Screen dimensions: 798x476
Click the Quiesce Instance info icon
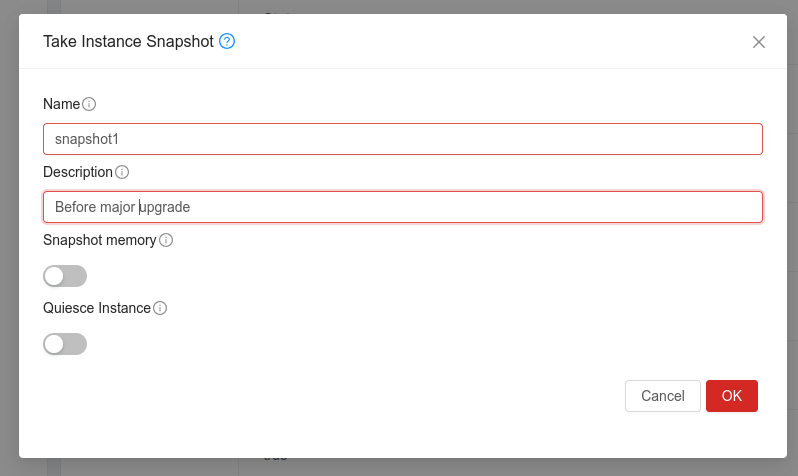[160, 308]
